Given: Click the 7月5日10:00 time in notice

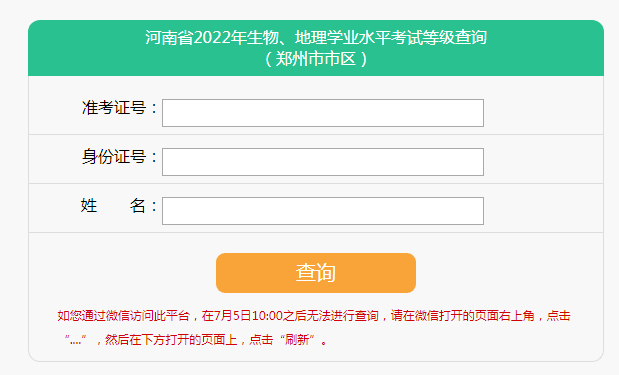Looking at the screenshot, I should [249, 316].
